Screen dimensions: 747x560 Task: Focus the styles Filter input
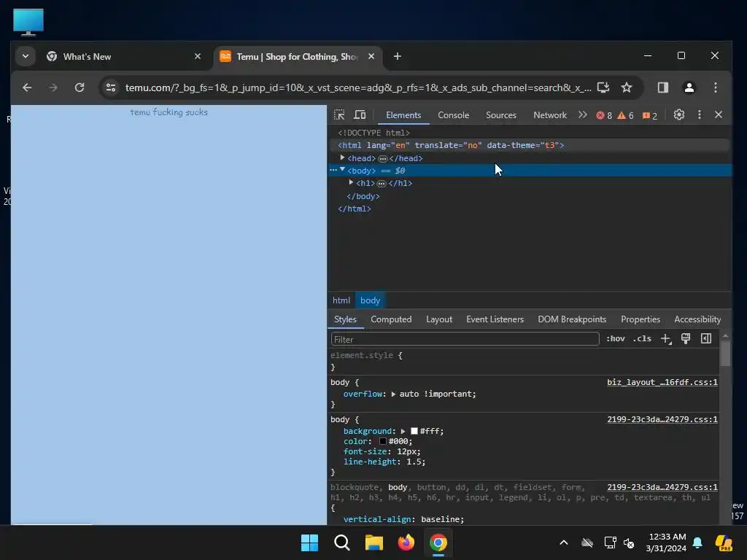[x=465, y=339]
